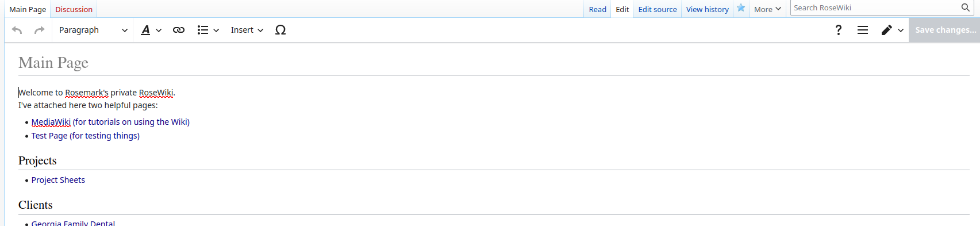
Task: Click the redo arrow icon
Action: (39, 30)
